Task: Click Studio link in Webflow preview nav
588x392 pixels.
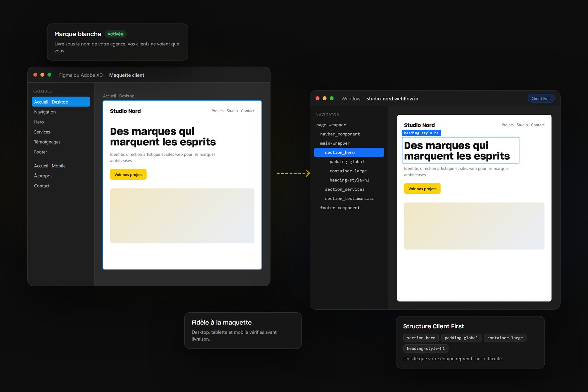Action: pyautogui.click(x=522, y=125)
